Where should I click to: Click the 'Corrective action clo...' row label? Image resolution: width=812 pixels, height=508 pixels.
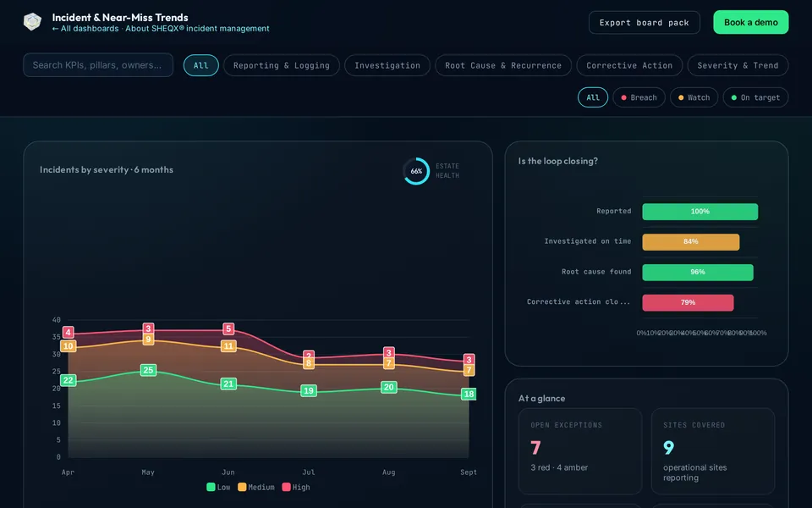(x=579, y=301)
